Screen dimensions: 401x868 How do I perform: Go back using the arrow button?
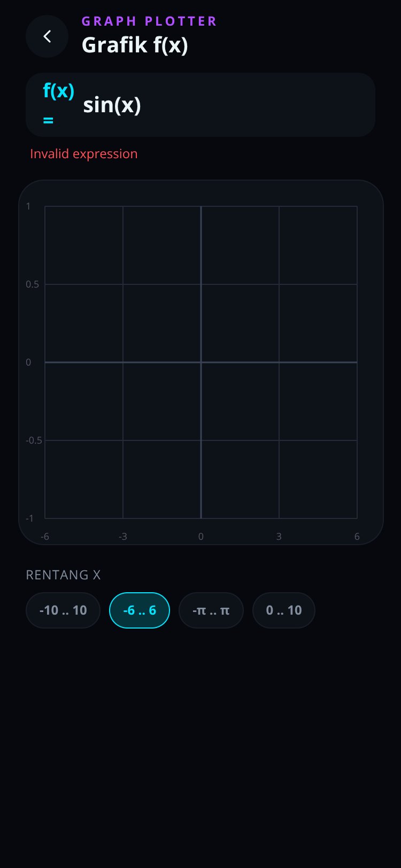(47, 36)
